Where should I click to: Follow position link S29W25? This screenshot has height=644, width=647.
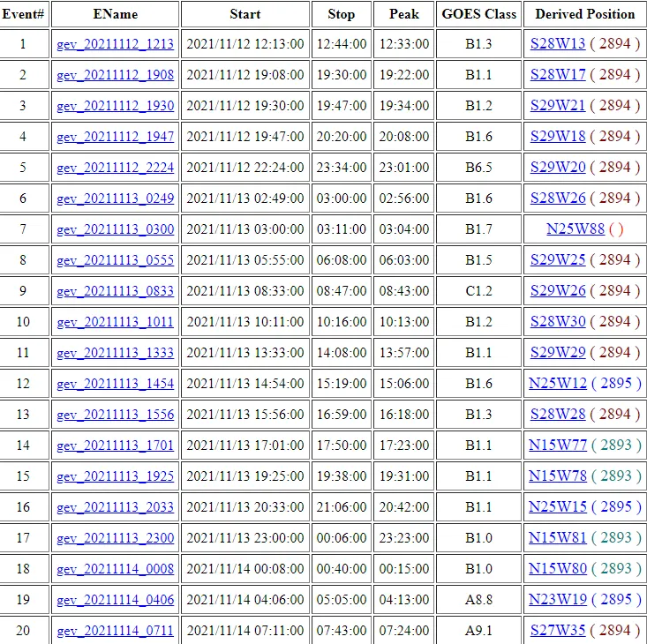pos(558,259)
